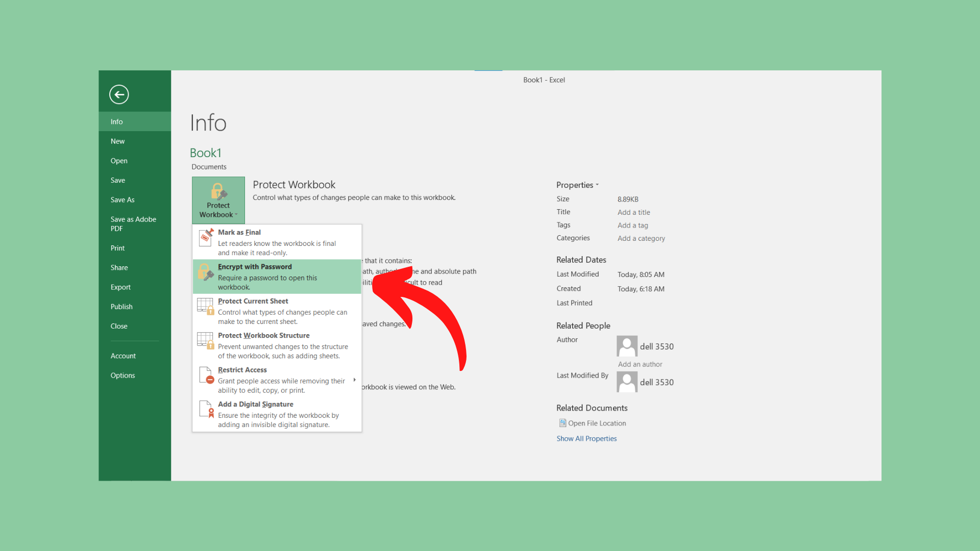
Task: Click Save in the sidebar
Action: tap(135, 180)
